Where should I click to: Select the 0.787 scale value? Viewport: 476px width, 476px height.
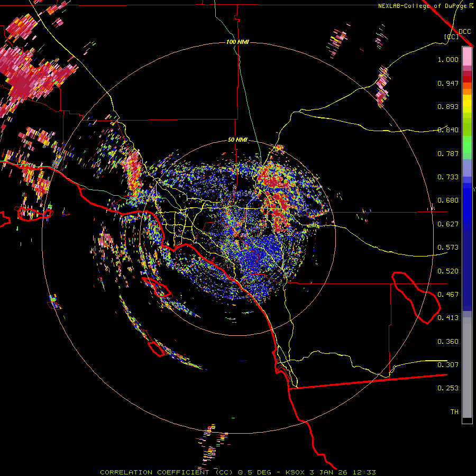448,153
